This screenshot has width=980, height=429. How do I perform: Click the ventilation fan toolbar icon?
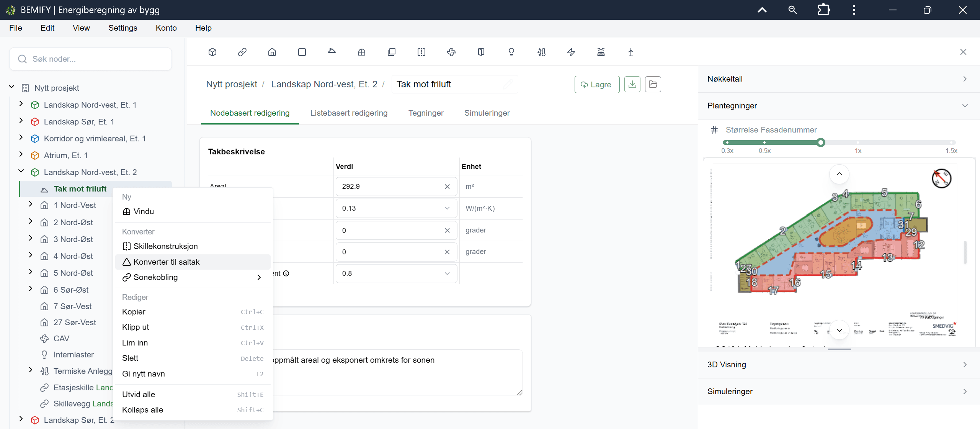tap(451, 52)
